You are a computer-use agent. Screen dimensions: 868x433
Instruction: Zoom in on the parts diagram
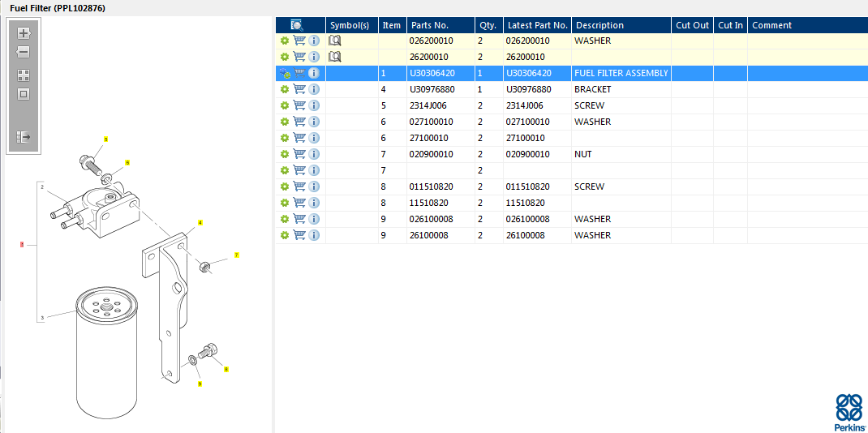pos(24,33)
